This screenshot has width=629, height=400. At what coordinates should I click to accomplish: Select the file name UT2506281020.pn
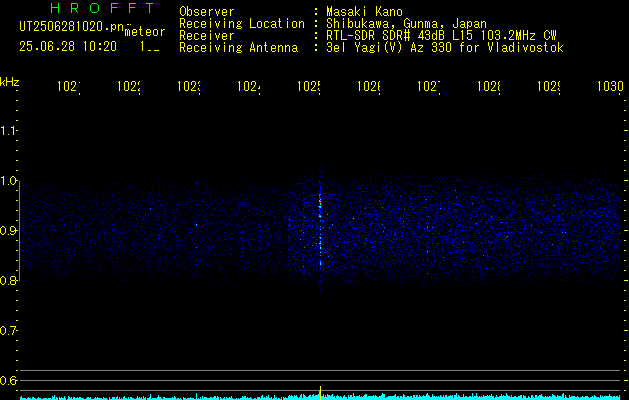[71, 27]
